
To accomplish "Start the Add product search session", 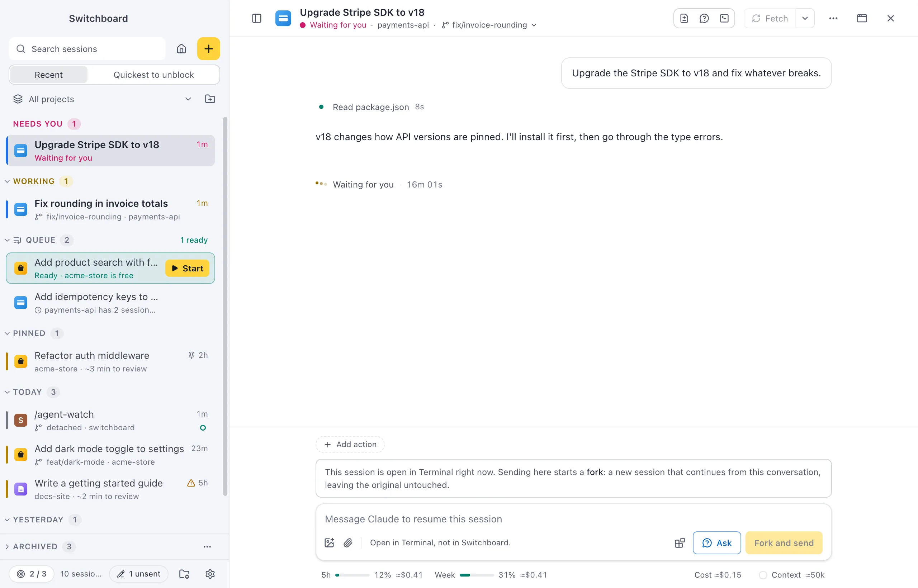I will (x=188, y=268).
